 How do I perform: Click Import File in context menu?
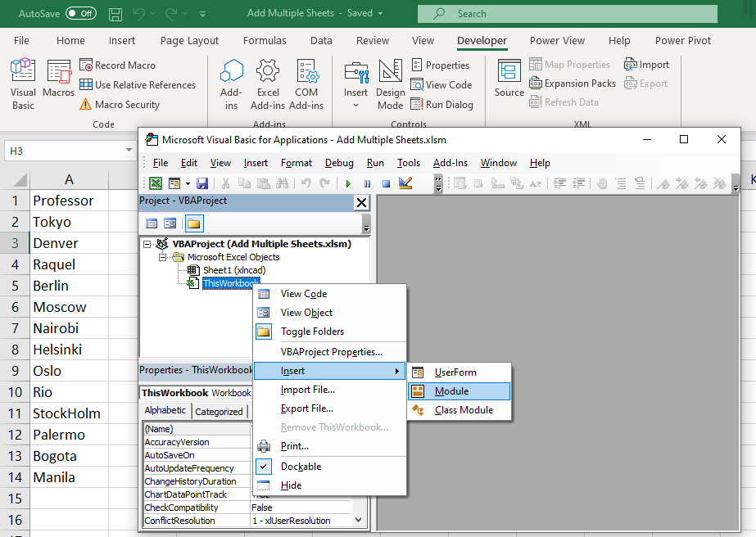point(330,390)
